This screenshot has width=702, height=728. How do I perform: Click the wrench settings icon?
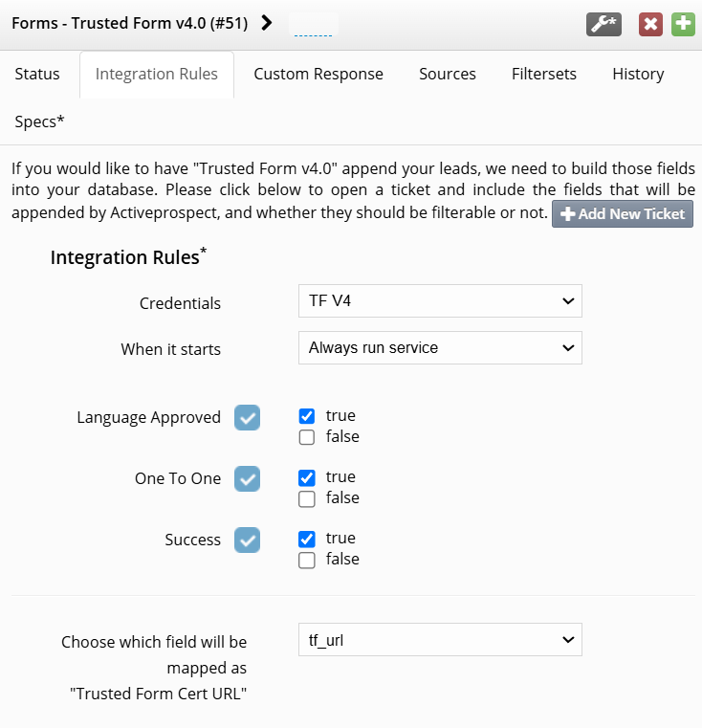coord(603,24)
